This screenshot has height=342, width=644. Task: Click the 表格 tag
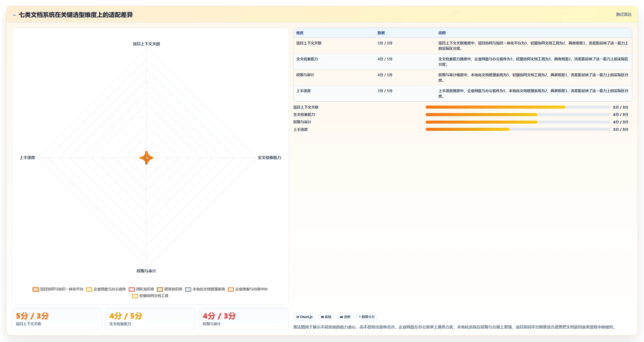click(326, 317)
